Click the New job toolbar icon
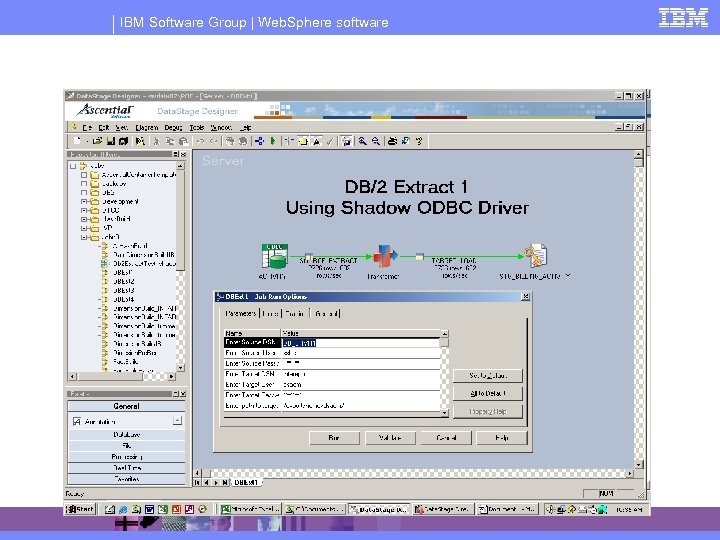 77,141
